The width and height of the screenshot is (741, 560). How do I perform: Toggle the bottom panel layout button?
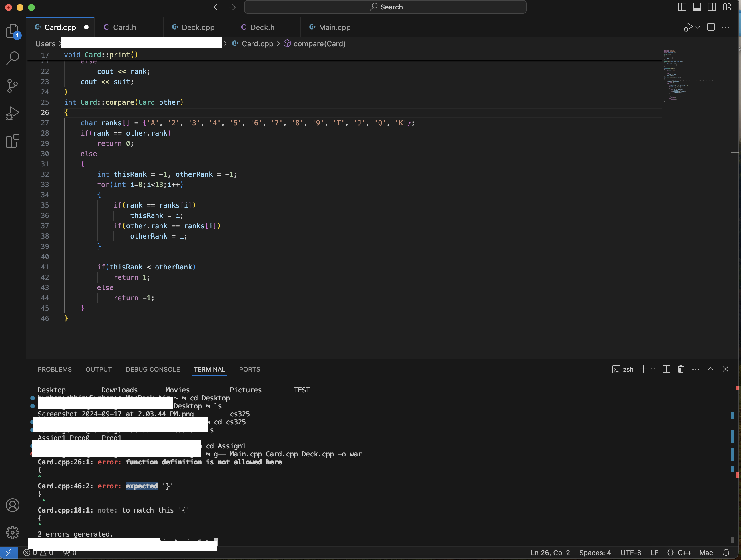click(x=697, y=7)
